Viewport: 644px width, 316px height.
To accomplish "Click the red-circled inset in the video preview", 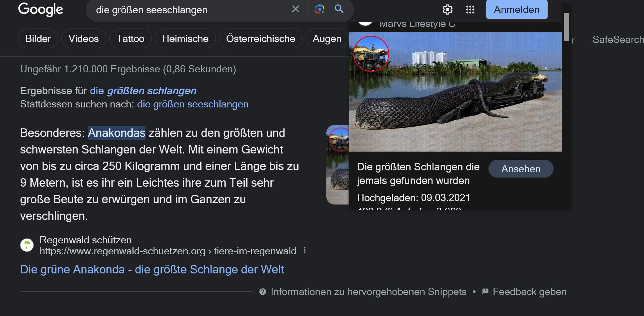I will click(371, 54).
